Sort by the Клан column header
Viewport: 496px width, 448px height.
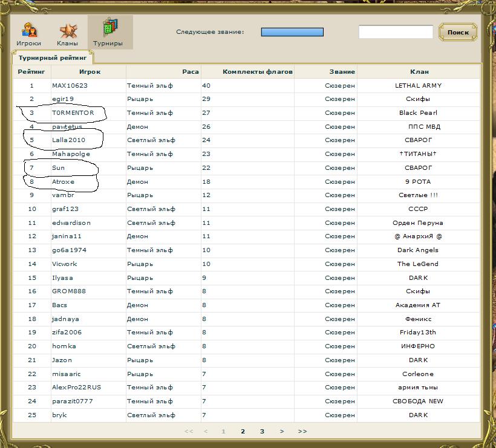point(419,71)
